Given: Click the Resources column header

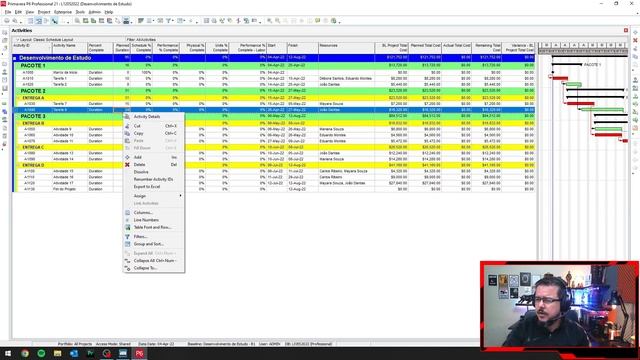Looking at the screenshot, I should click(x=346, y=48).
